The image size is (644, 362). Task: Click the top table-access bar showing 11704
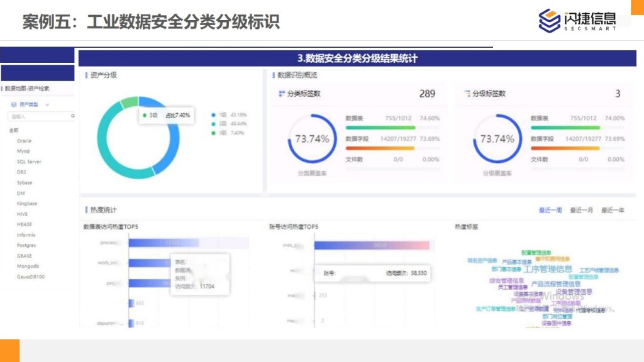click(x=164, y=243)
